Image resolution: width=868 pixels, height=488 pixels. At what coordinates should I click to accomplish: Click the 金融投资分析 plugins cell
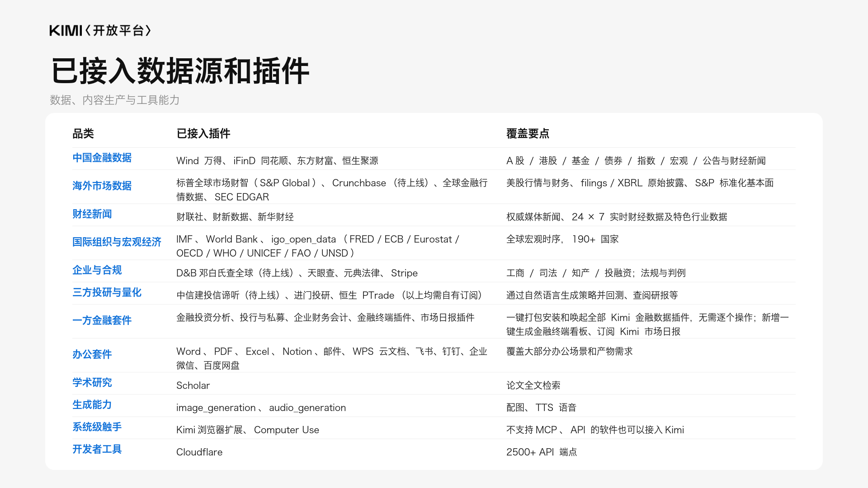pyautogui.click(x=325, y=317)
